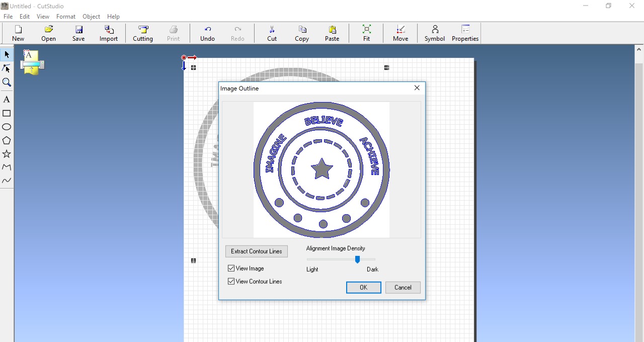Uncheck the View Contour Lines checkbox
The height and width of the screenshot is (342, 644).
click(x=231, y=282)
